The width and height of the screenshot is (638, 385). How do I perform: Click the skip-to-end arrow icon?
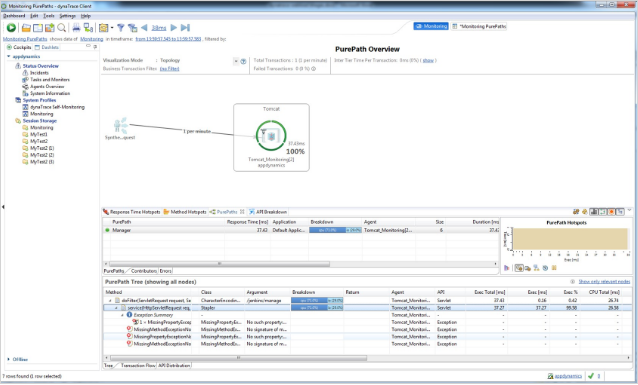point(185,28)
